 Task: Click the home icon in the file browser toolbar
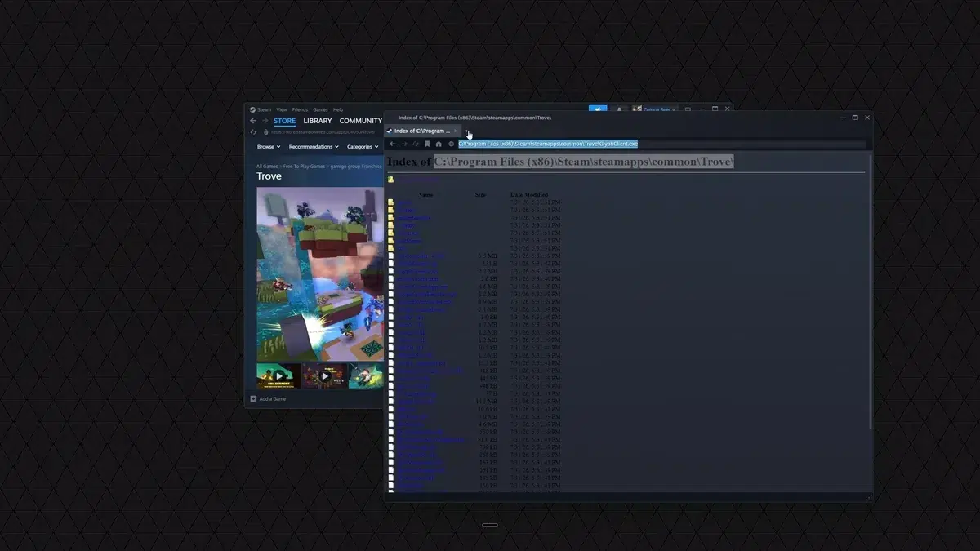click(x=439, y=144)
